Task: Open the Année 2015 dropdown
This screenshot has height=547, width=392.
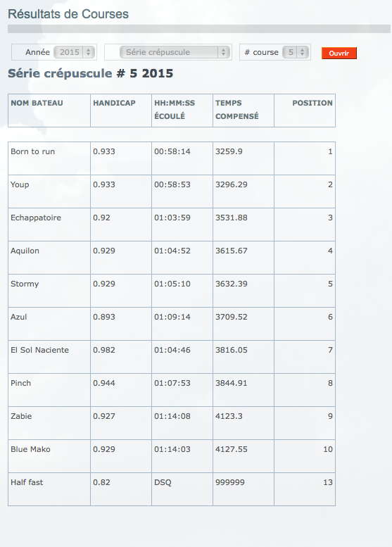Action: coord(74,52)
